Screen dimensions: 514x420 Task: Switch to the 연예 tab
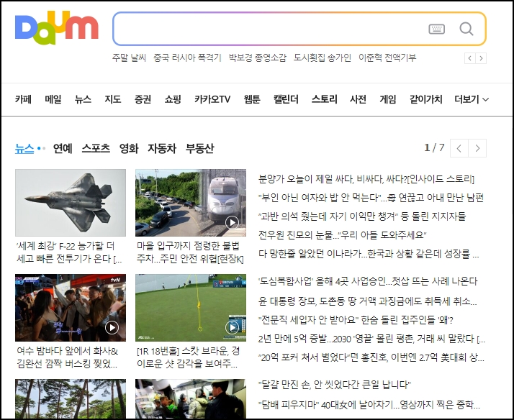point(63,149)
